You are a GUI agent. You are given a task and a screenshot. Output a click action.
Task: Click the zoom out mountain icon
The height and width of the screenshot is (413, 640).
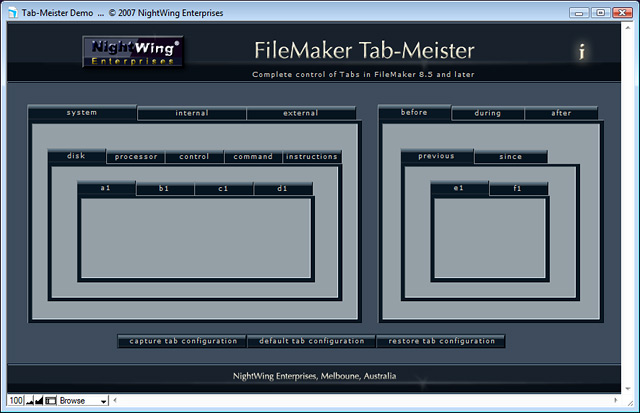pyautogui.click(x=29, y=401)
